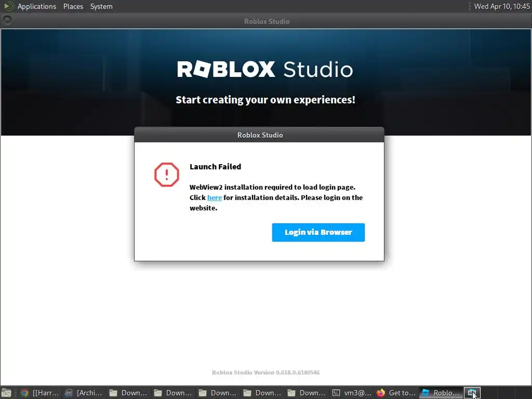Open the Places menu
Image resolution: width=532 pixels, height=399 pixels.
click(73, 6)
